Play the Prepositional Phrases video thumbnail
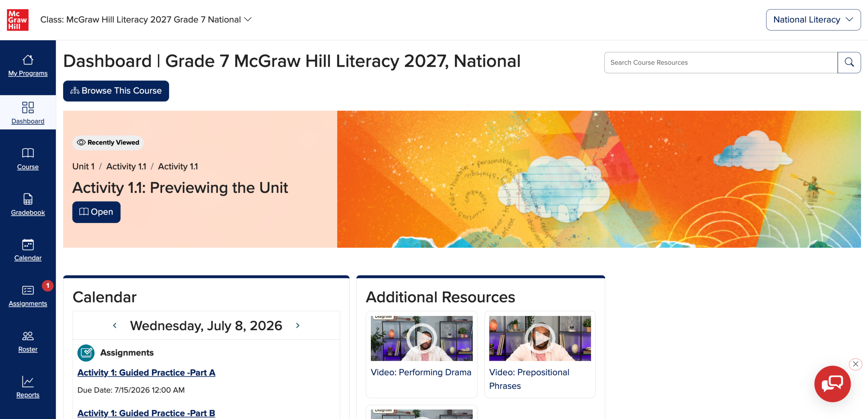Viewport: 868px width, 419px height. click(x=540, y=338)
